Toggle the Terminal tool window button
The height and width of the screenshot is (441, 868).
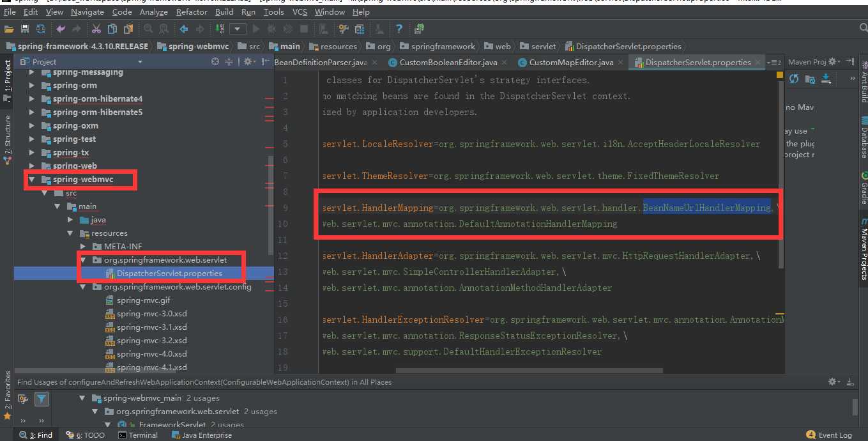tap(138, 435)
